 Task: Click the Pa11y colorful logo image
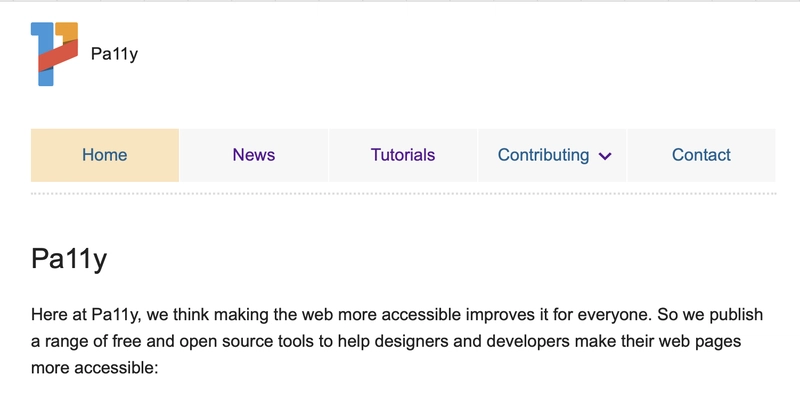tap(55, 54)
